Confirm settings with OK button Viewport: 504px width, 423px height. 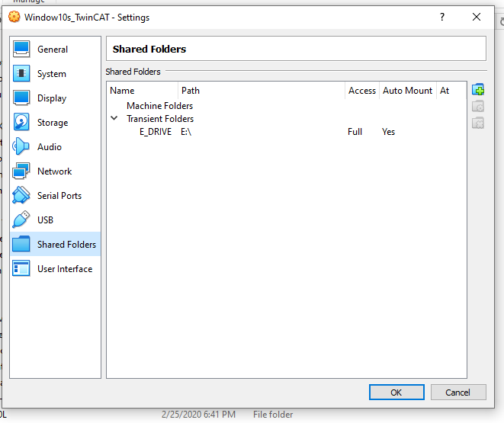pyautogui.click(x=396, y=393)
